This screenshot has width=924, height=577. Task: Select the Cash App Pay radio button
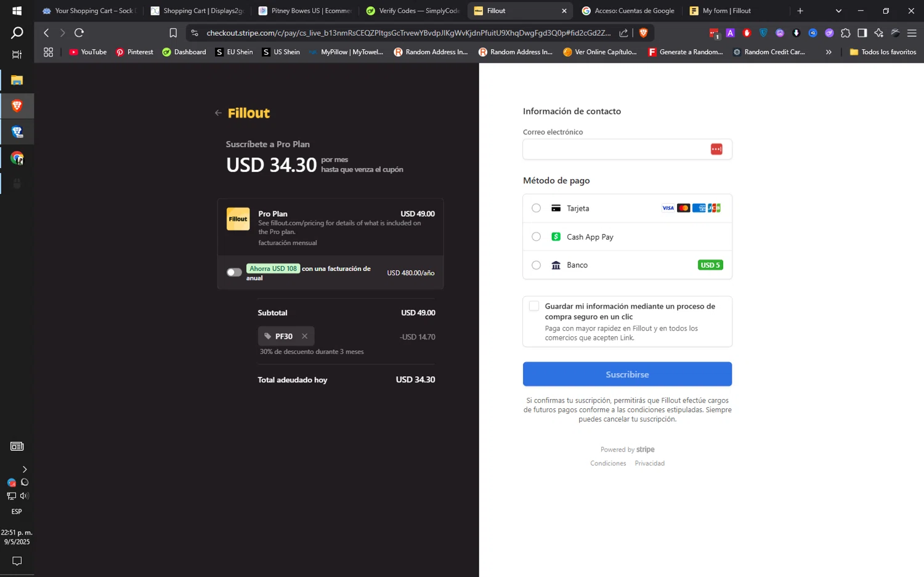tap(536, 236)
